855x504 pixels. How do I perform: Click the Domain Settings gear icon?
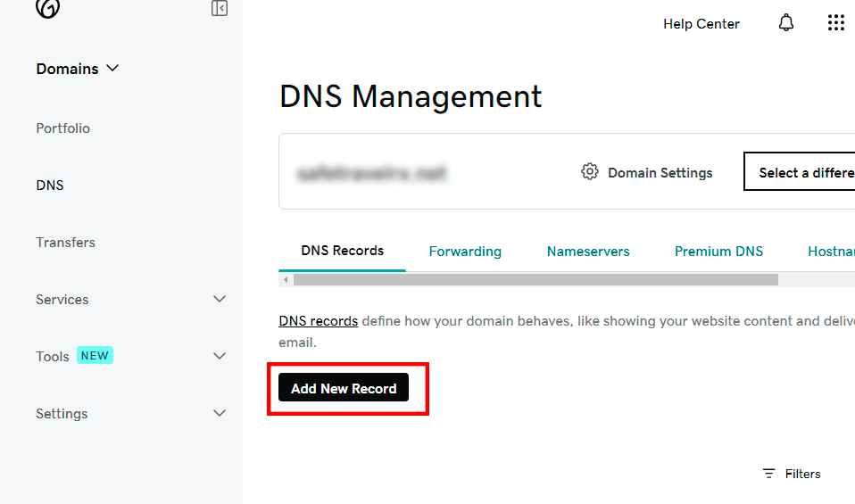589,172
